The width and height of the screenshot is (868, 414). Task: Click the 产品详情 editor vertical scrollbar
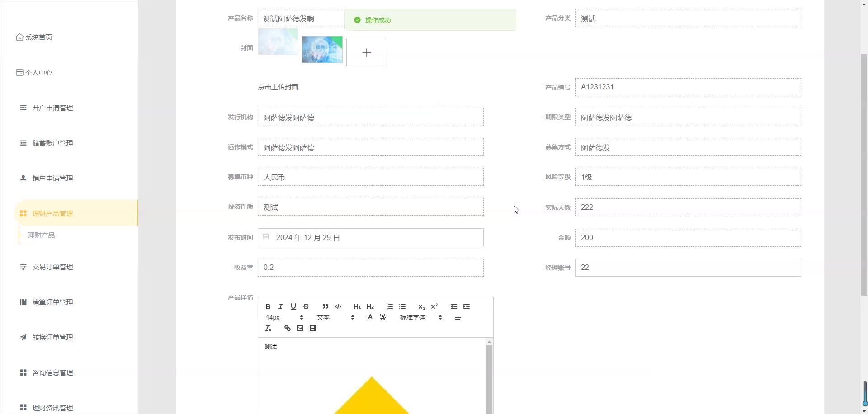coord(489,379)
